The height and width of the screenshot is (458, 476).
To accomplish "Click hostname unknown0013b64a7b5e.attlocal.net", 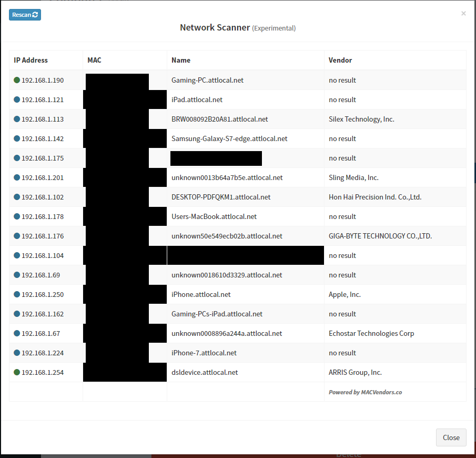I will click(227, 177).
